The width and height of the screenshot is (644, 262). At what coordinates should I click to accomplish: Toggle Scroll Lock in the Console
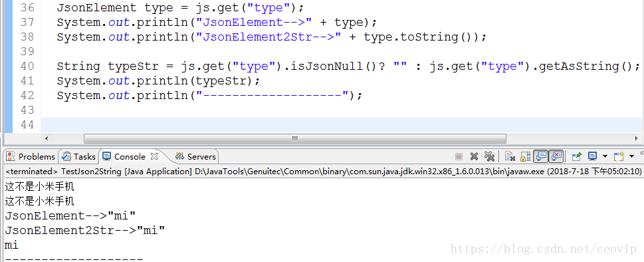pos(525,156)
